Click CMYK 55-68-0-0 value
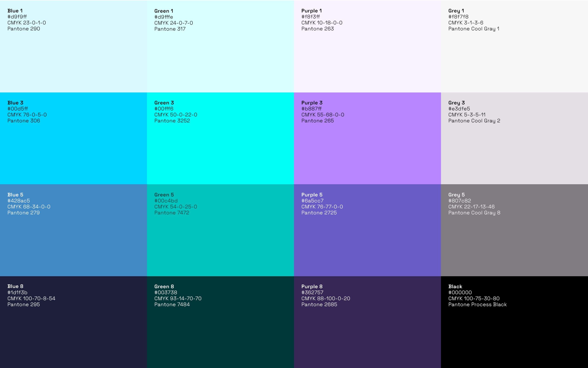Image resolution: width=588 pixels, height=368 pixels. click(x=323, y=115)
